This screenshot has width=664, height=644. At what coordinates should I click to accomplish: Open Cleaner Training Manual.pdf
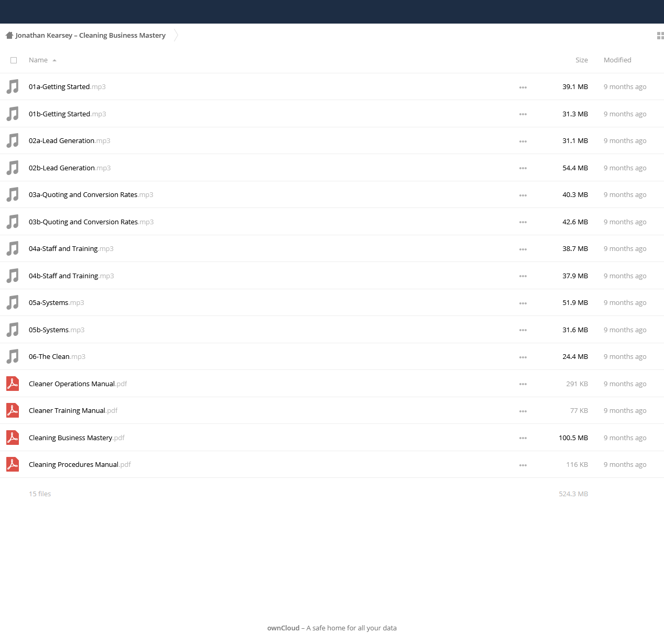coord(73,411)
